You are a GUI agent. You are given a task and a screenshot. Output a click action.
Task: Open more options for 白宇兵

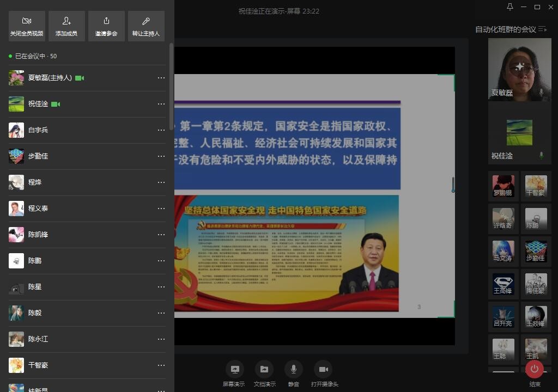(x=161, y=130)
